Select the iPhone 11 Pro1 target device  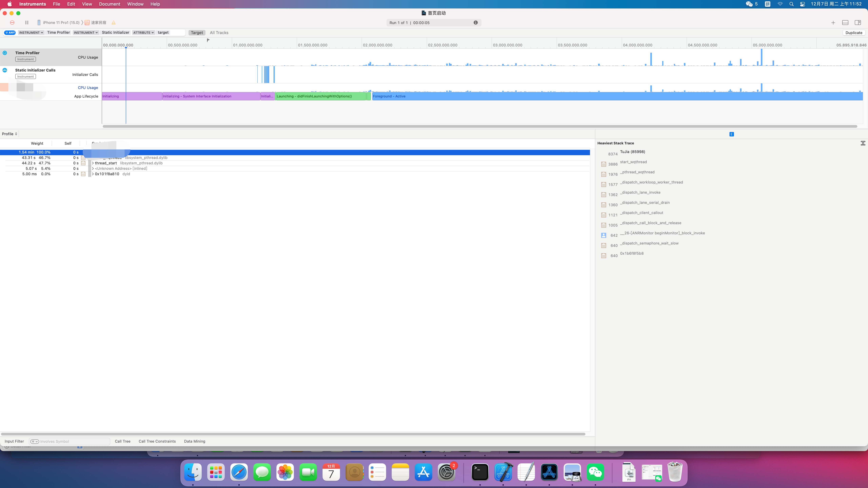(58, 23)
